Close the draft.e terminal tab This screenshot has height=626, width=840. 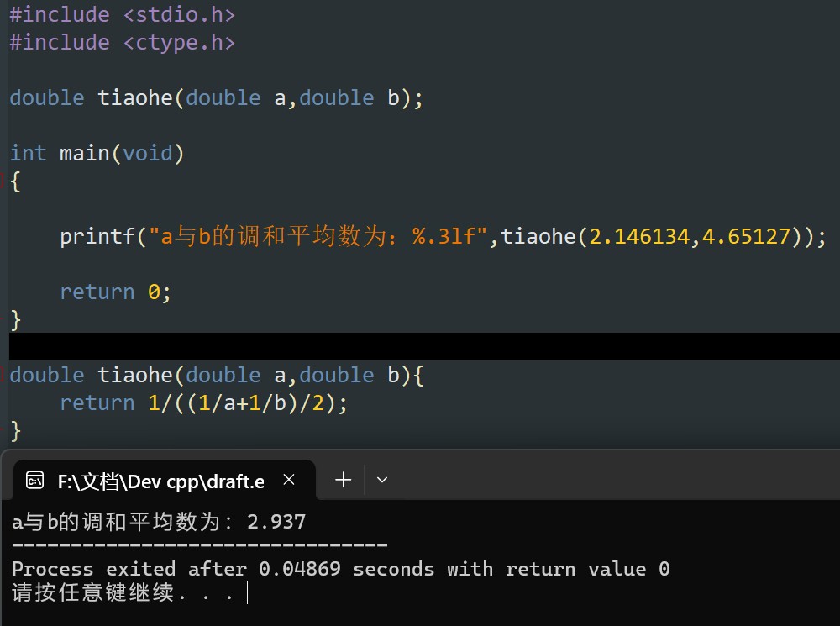(289, 480)
